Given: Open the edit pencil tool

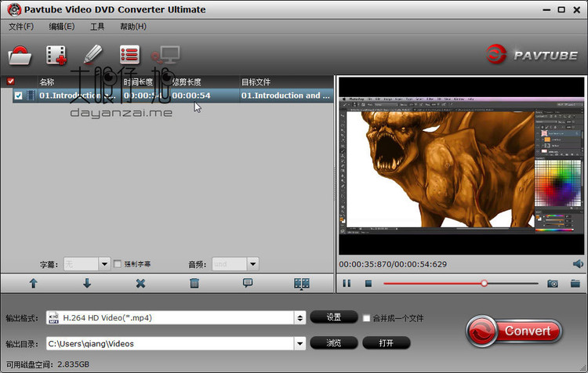Looking at the screenshot, I should click(93, 55).
